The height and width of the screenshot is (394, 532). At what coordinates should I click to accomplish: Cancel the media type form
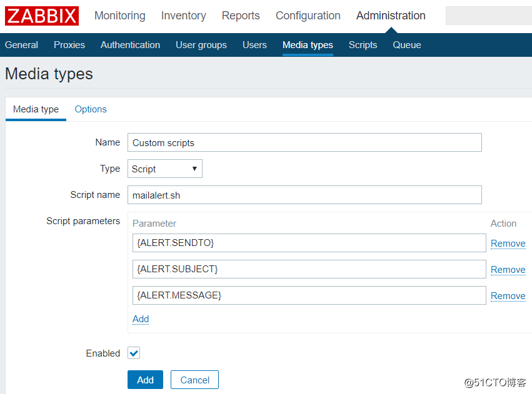coord(194,380)
